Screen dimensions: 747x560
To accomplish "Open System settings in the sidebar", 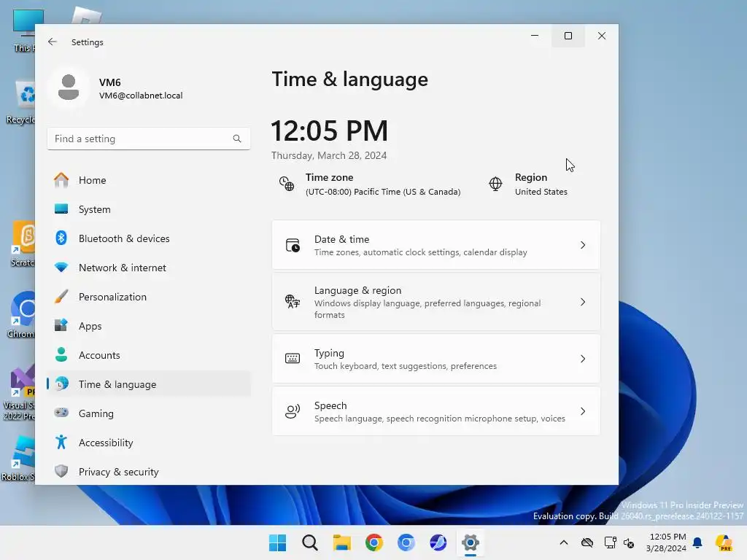I will coord(149,209).
